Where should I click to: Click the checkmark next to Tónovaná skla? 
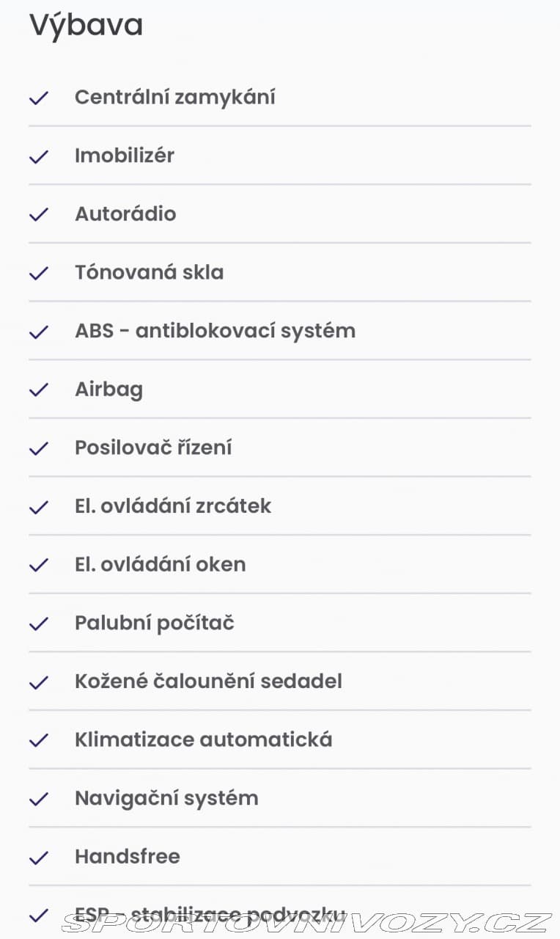click(x=38, y=273)
